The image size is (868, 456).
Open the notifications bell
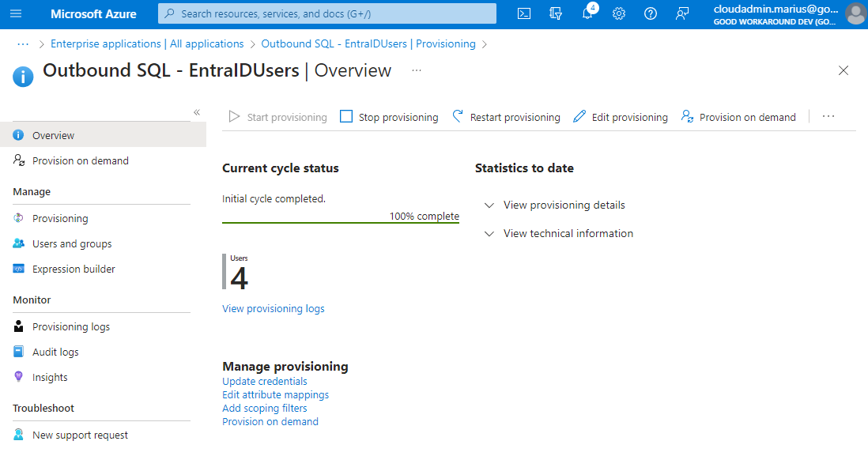[587, 13]
